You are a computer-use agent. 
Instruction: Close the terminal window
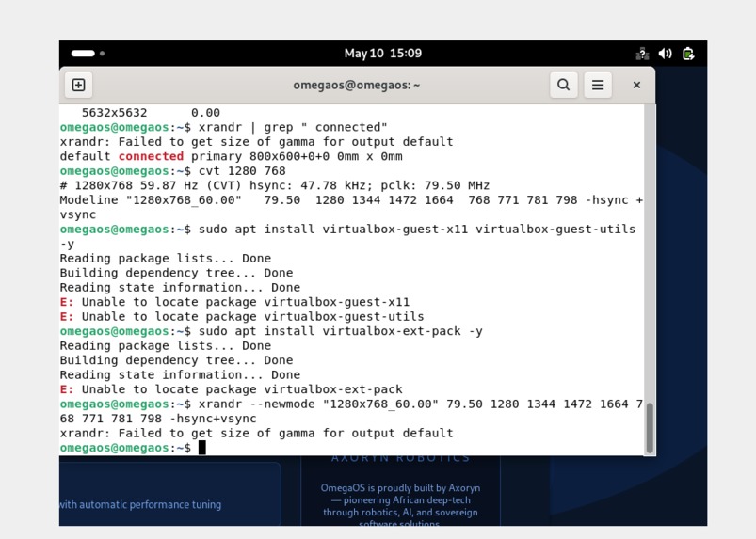click(636, 86)
